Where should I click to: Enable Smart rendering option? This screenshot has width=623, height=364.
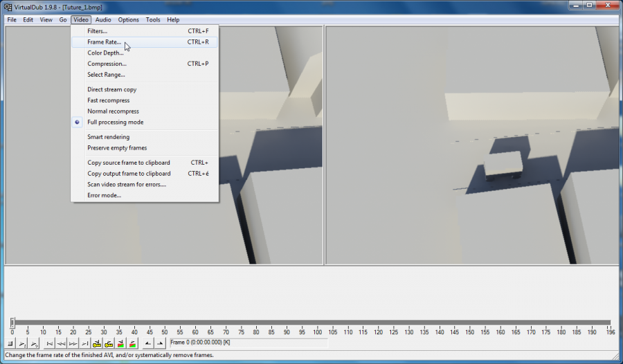click(x=108, y=137)
